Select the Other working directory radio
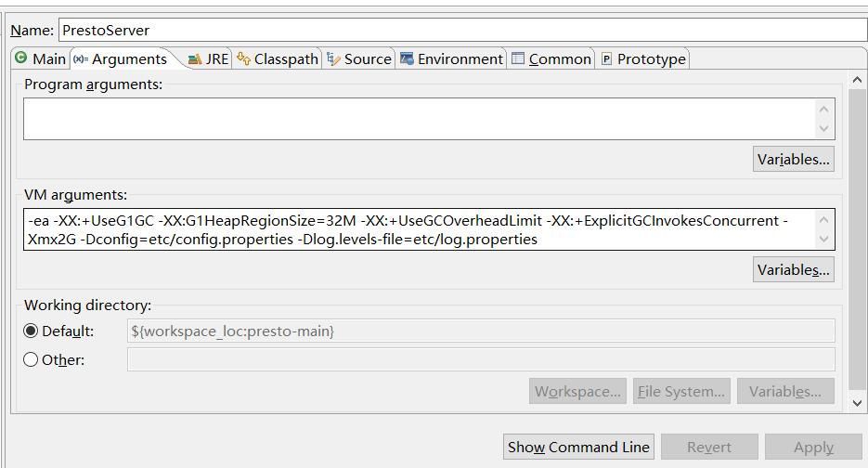The width and height of the screenshot is (868, 468). tap(31, 360)
